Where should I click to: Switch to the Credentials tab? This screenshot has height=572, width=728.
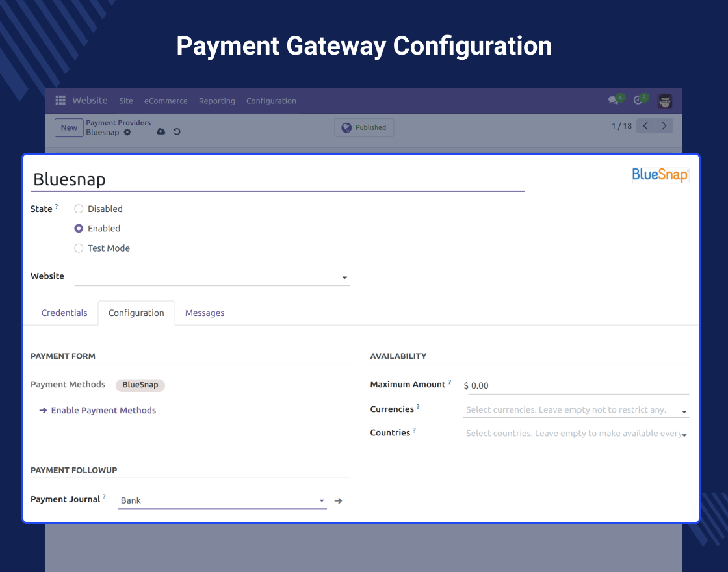(64, 313)
